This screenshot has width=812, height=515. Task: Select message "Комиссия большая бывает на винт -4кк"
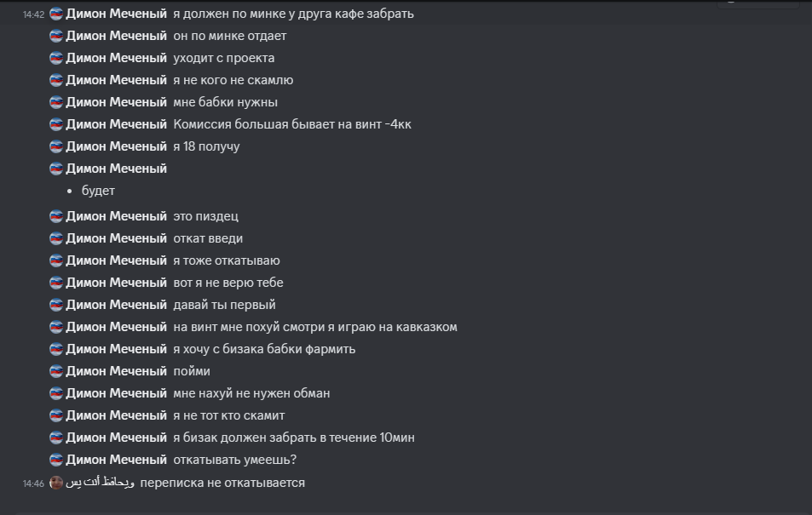point(292,124)
